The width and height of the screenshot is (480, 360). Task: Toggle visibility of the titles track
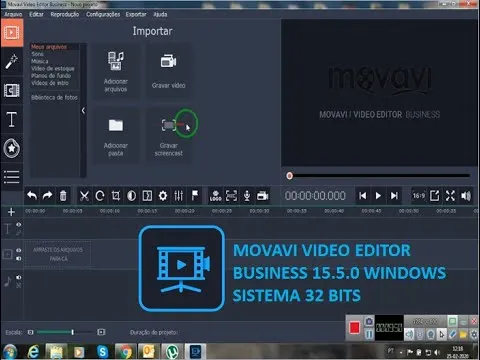coord(19,225)
